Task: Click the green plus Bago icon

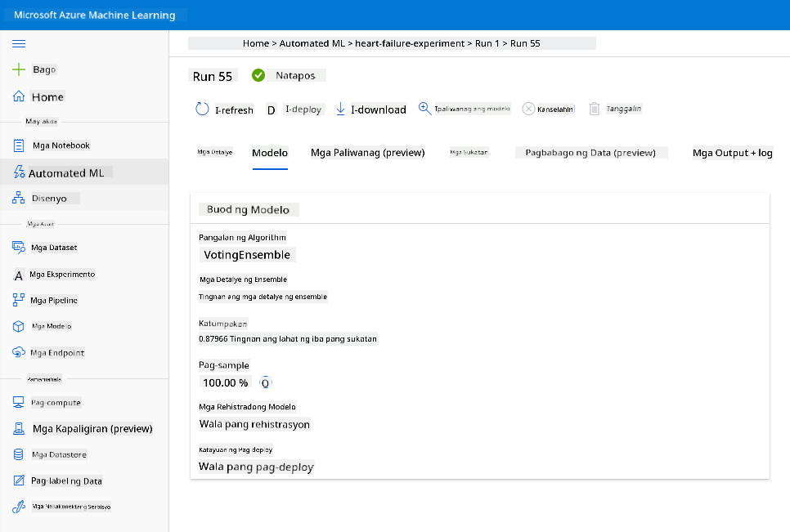Action: [19, 69]
